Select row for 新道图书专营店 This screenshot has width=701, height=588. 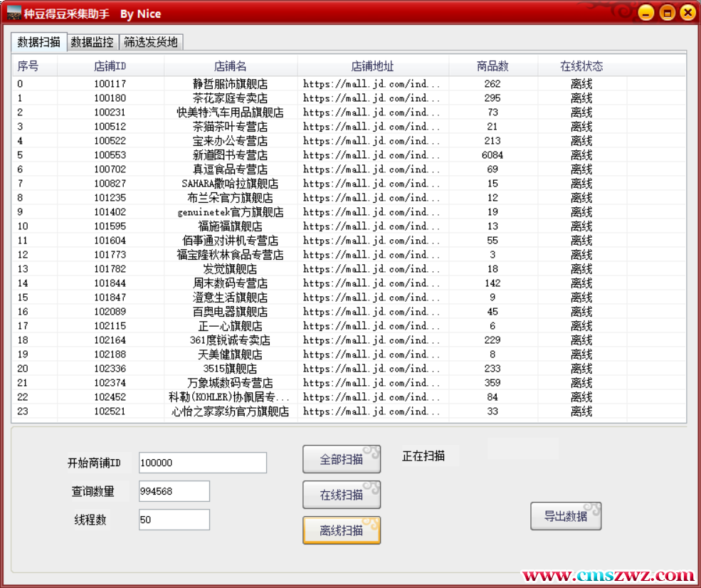coord(231,155)
